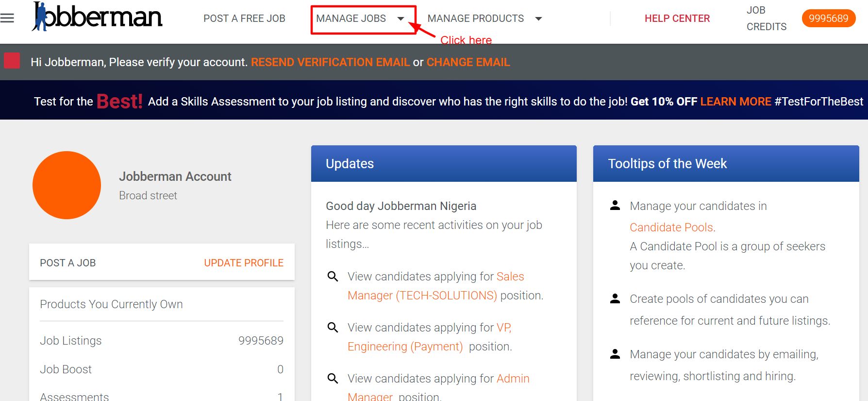Image resolution: width=868 pixels, height=401 pixels.
Task: Click the Jobberman logo
Action: point(97,17)
